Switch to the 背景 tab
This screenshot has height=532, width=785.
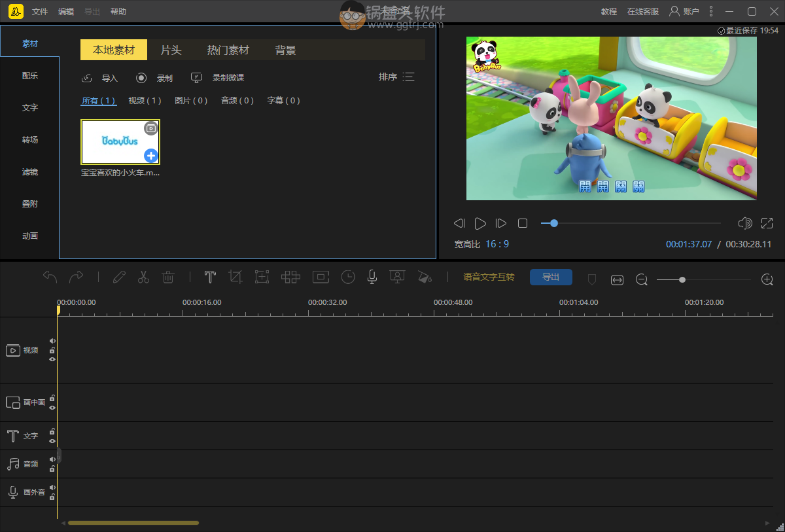[x=286, y=50]
